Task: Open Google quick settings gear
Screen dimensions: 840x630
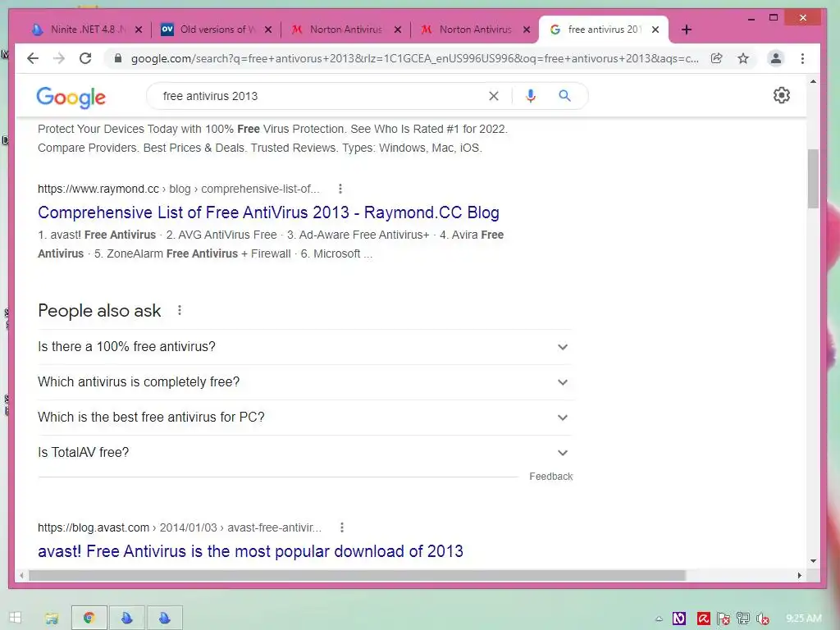Action: (782, 95)
